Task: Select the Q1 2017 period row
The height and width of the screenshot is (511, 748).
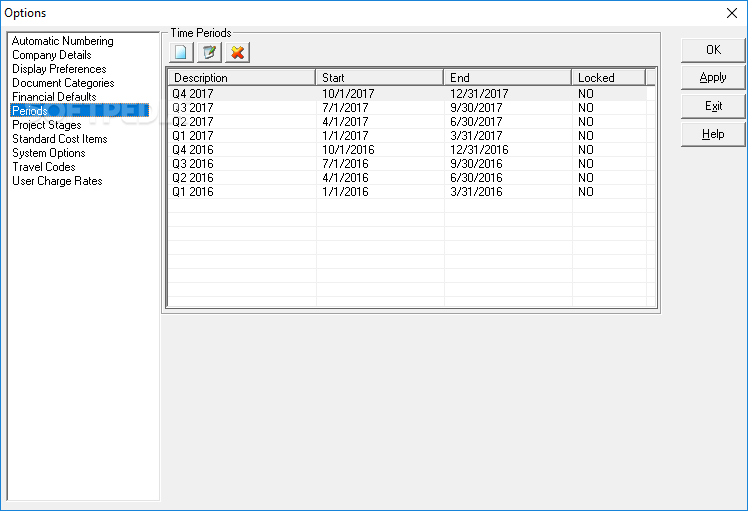Action: [408, 136]
